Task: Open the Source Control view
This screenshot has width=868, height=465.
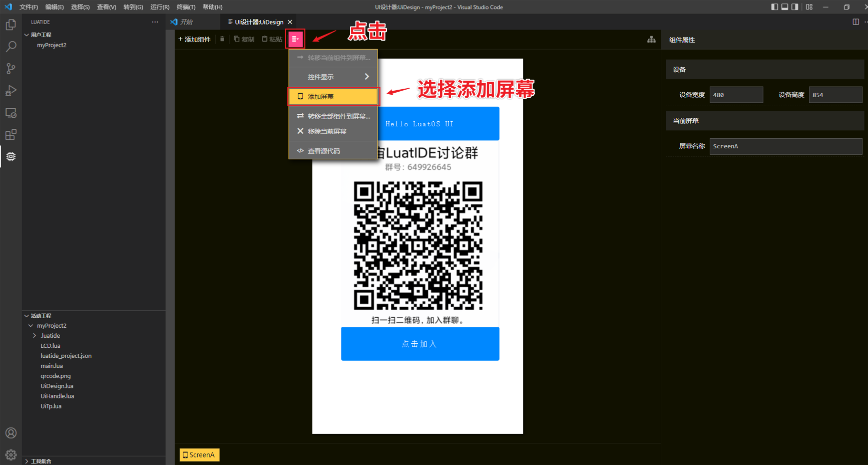Action: pyautogui.click(x=11, y=69)
